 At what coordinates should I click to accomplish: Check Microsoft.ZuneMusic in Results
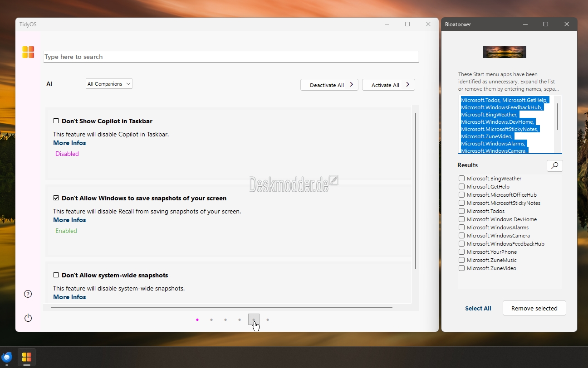pos(461,260)
